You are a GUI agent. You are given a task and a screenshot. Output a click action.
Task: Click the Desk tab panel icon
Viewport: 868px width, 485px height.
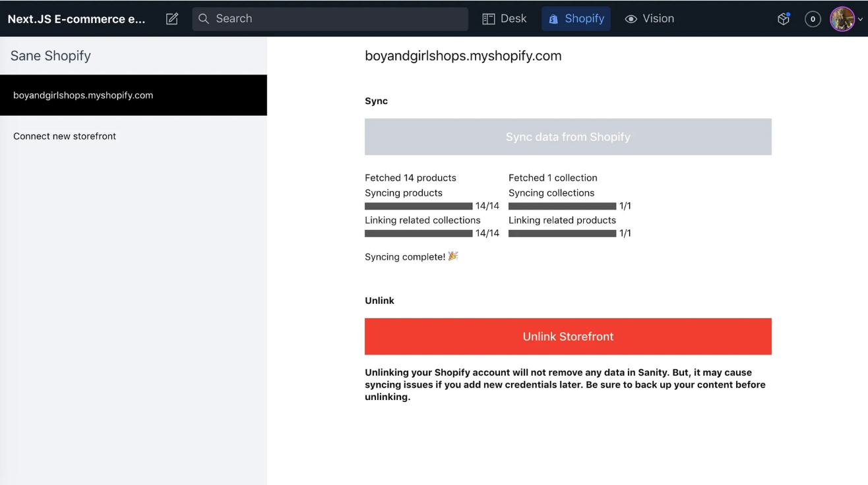pos(489,19)
